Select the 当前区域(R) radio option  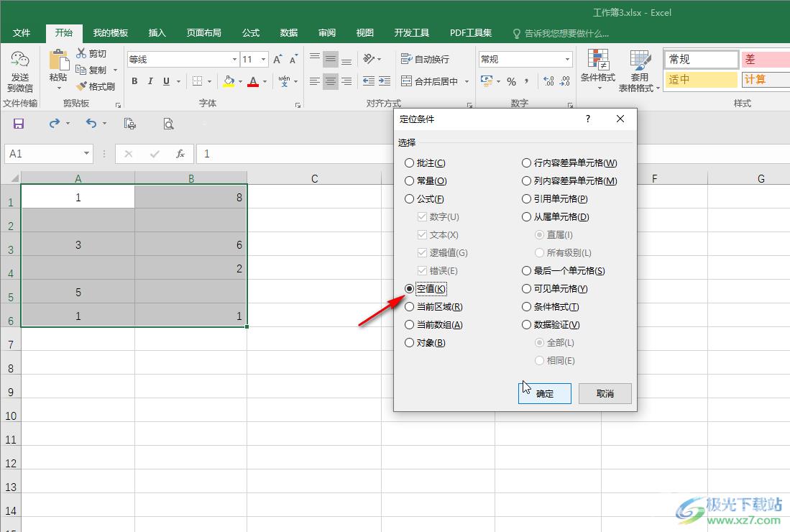[x=433, y=307]
